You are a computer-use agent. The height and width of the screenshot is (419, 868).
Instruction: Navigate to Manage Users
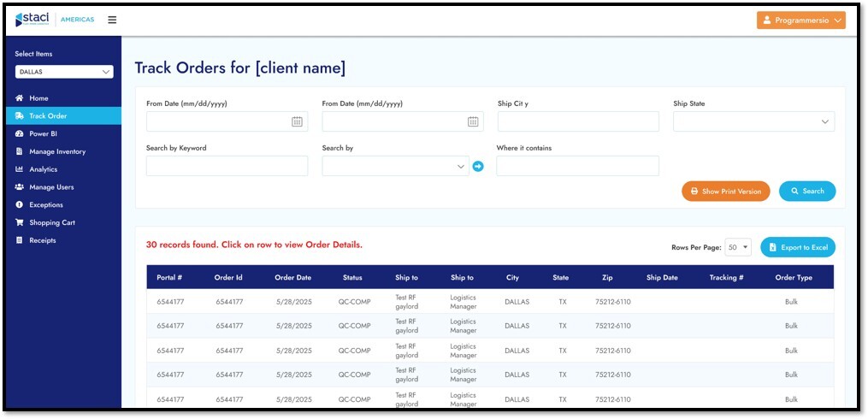tap(51, 187)
